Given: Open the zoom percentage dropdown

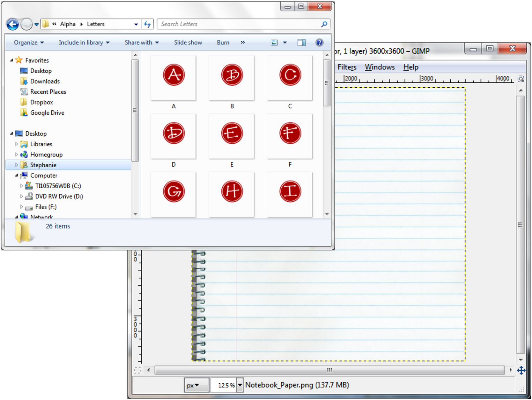Looking at the screenshot, I should pyautogui.click(x=240, y=385).
